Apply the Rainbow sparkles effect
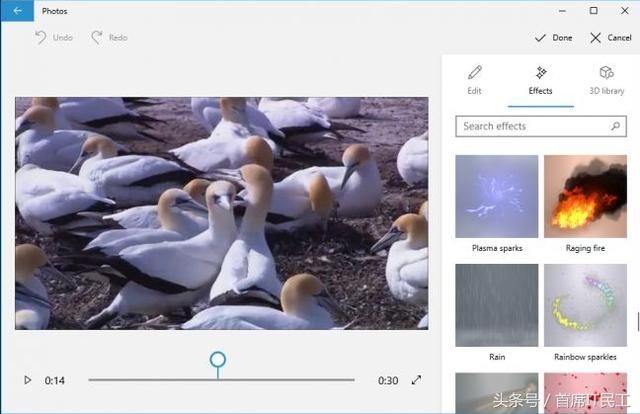The width and height of the screenshot is (640, 414). pyautogui.click(x=585, y=305)
